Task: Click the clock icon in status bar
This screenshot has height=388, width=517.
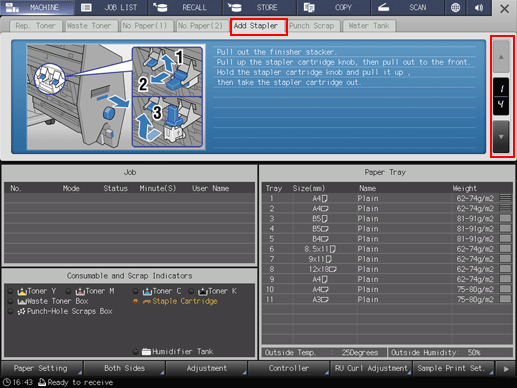Action: [6, 382]
